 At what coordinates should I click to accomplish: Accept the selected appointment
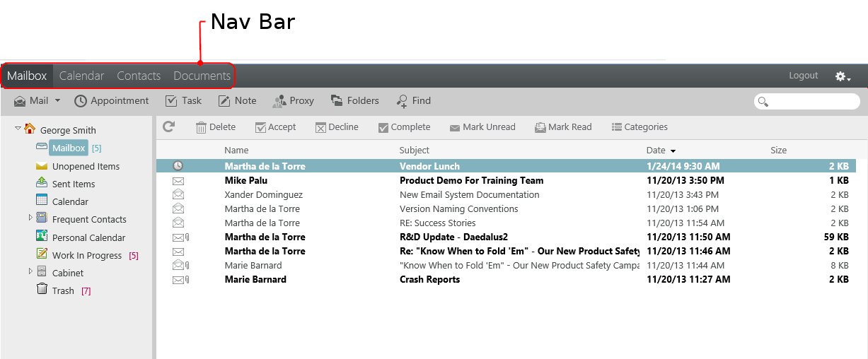click(x=276, y=127)
